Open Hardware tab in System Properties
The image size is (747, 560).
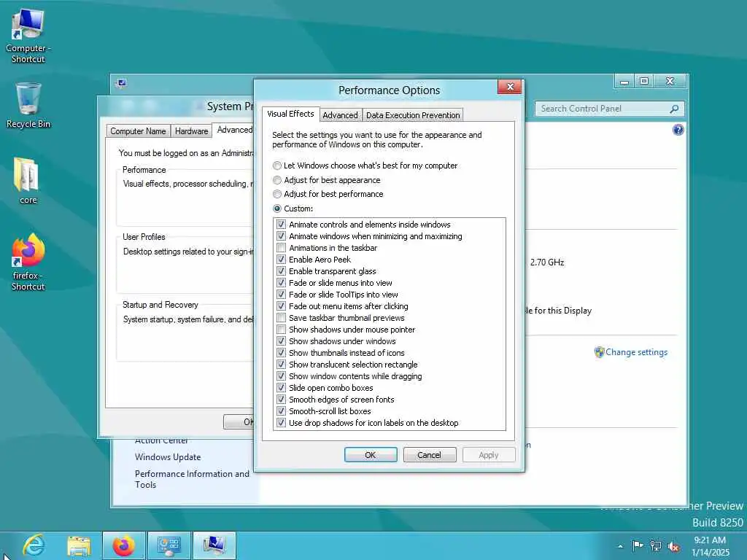[192, 131]
